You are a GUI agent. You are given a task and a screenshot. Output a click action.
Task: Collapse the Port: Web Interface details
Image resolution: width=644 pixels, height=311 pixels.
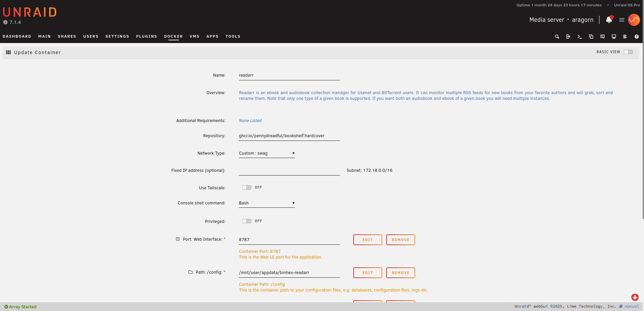click(x=178, y=239)
